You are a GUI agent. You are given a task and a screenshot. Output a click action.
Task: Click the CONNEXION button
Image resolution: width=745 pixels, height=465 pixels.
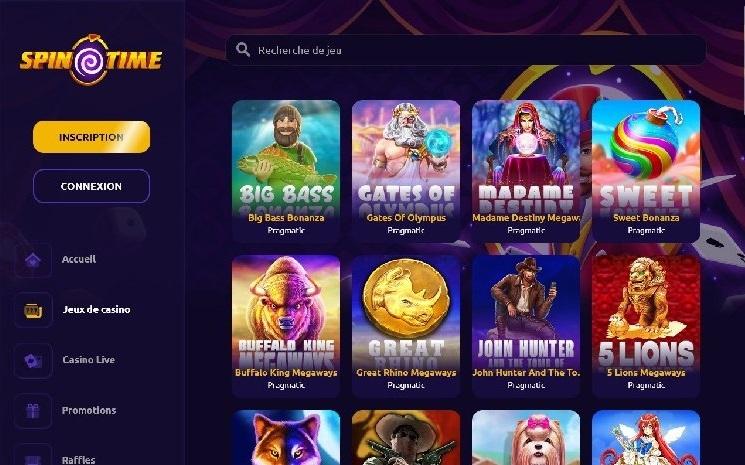pyautogui.click(x=91, y=186)
